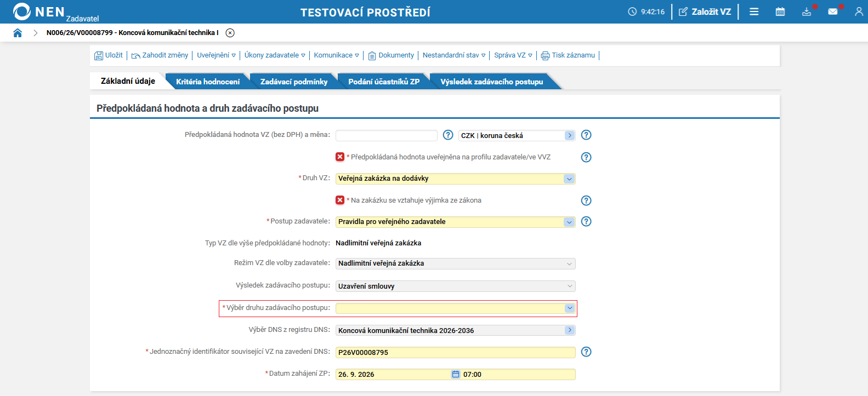This screenshot has height=396, width=868.
Task: Click the Předpokládaná hodnota VZ input field
Action: click(x=387, y=135)
